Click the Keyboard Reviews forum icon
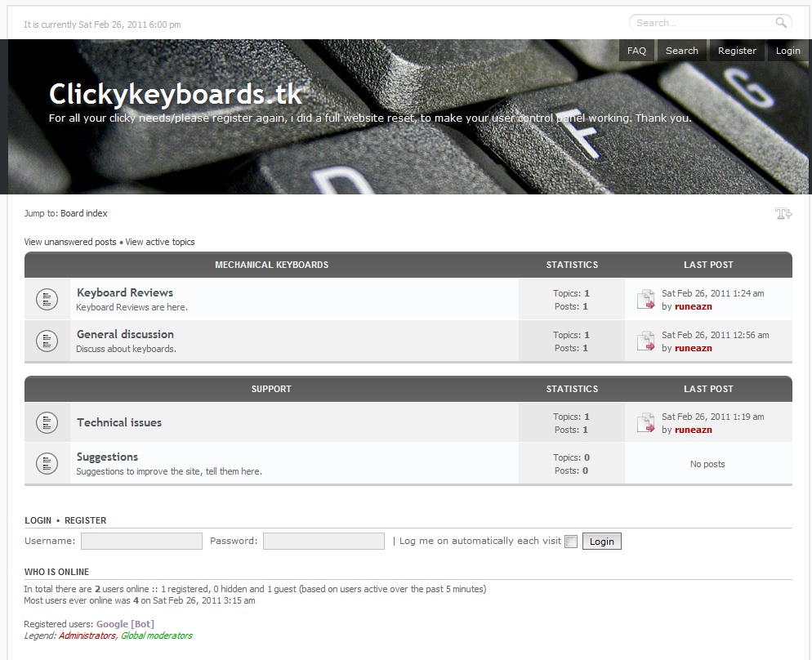The height and width of the screenshot is (660, 812). (47, 300)
